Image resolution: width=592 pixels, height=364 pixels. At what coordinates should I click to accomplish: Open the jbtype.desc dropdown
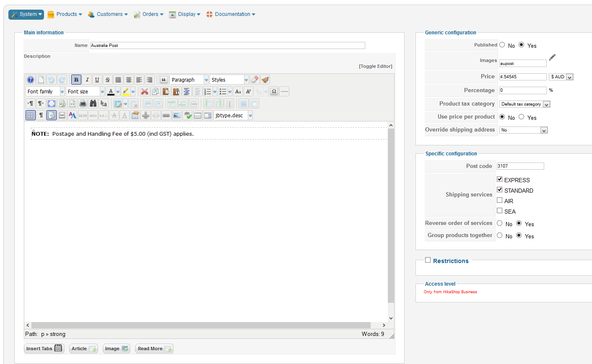233,115
